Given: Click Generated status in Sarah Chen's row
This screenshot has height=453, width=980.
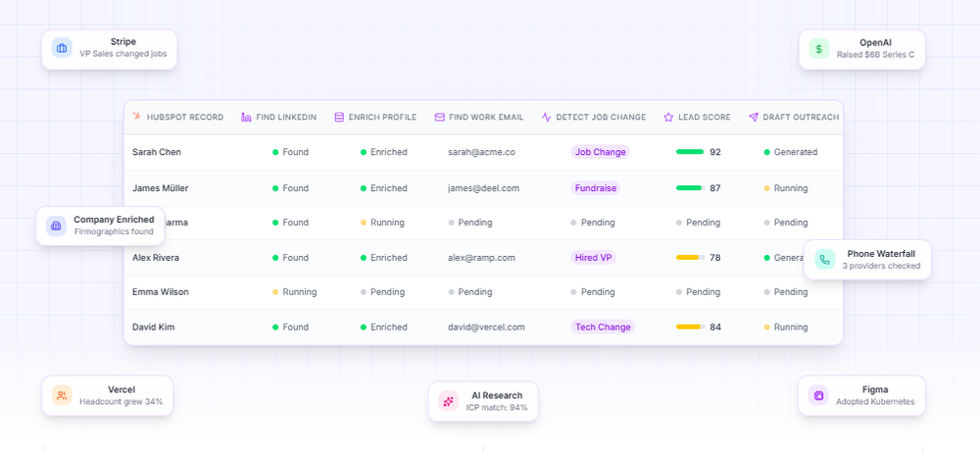Looking at the screenshot, I should click(x=791, y=152).
